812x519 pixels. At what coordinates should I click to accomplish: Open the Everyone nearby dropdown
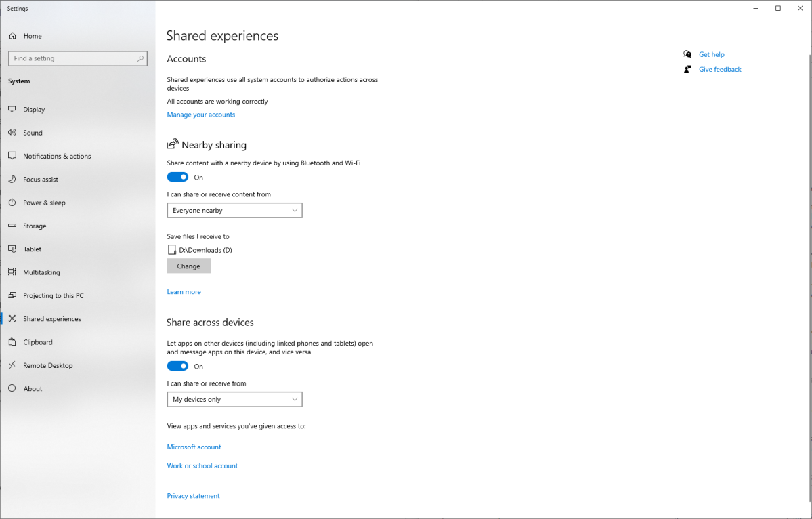tap(234, 210)
